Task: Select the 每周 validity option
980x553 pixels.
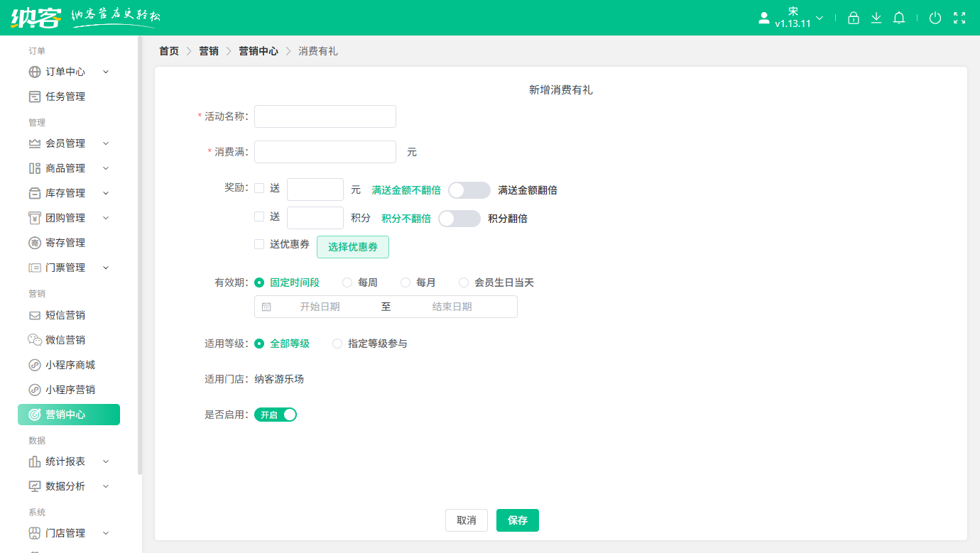Action: click(347, 282)
